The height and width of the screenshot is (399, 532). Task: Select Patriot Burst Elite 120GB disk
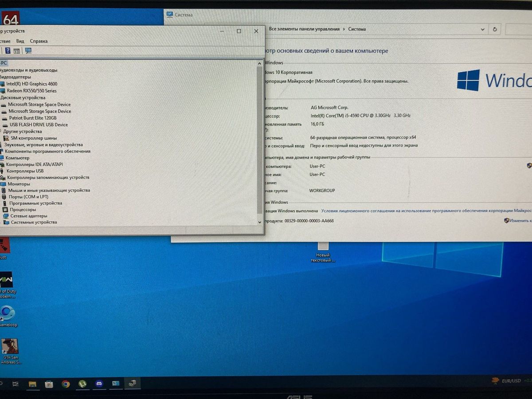coord(32,118)
